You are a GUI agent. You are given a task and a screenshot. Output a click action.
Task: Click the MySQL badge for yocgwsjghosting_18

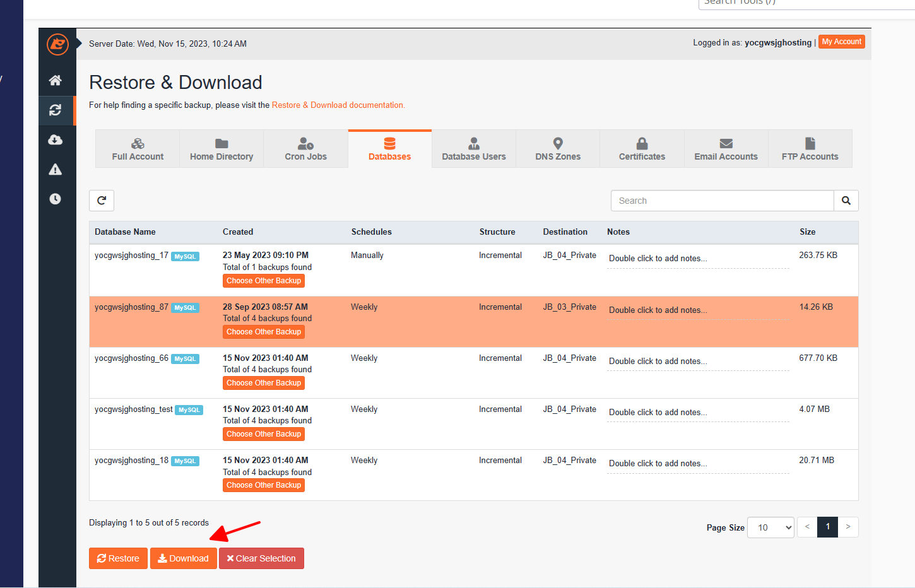click(x=186, y=461)
